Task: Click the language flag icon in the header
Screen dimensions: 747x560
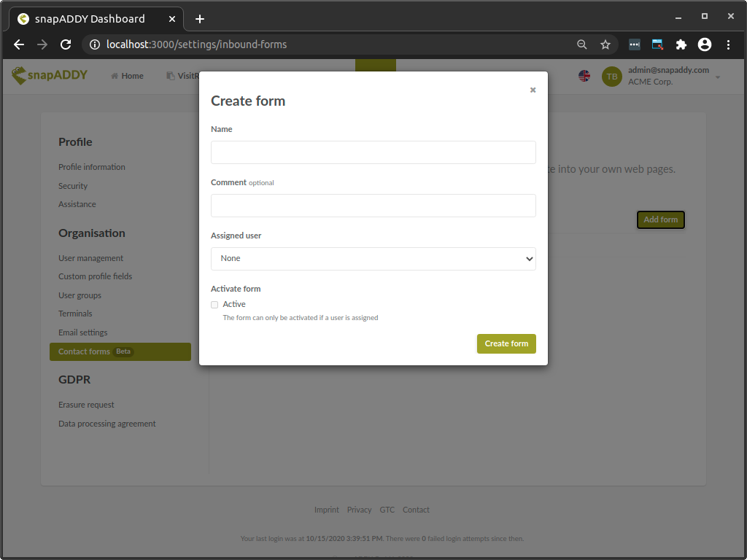Action: (584, 75)
